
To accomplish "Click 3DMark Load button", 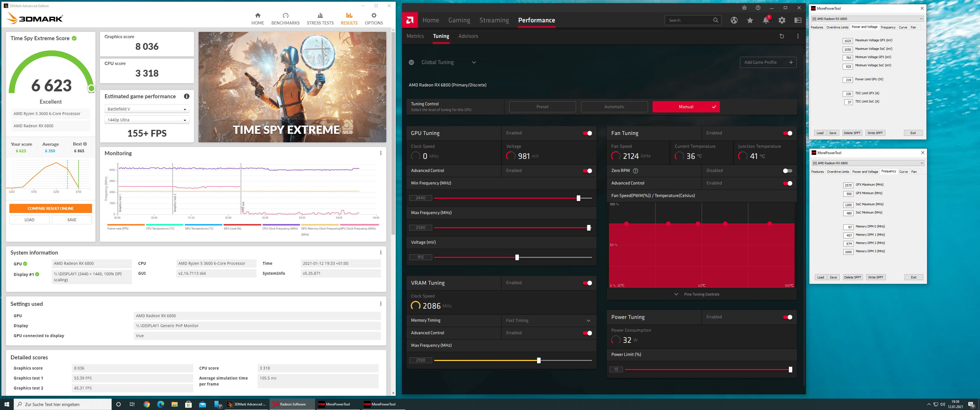I will [x=29, y=220].
